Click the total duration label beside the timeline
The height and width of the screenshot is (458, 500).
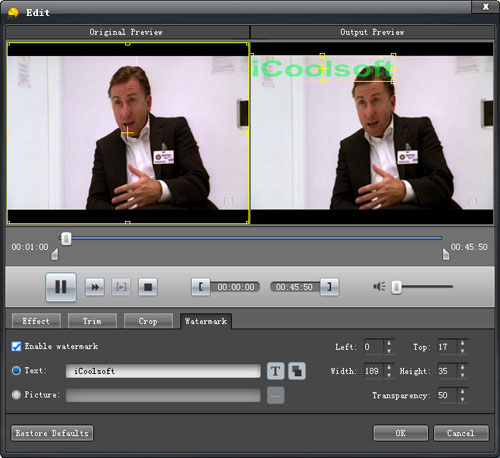tap(469, 247)
